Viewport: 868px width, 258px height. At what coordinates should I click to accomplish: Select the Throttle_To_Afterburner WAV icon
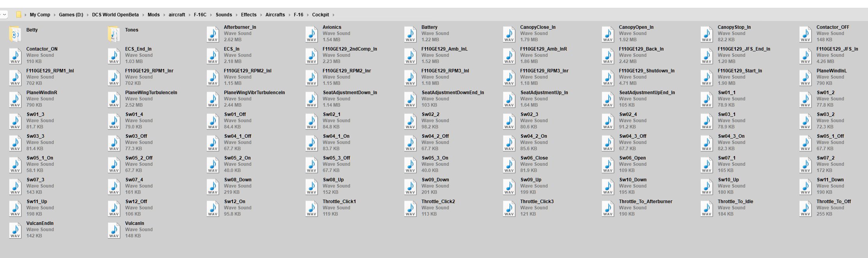(608, 209)
